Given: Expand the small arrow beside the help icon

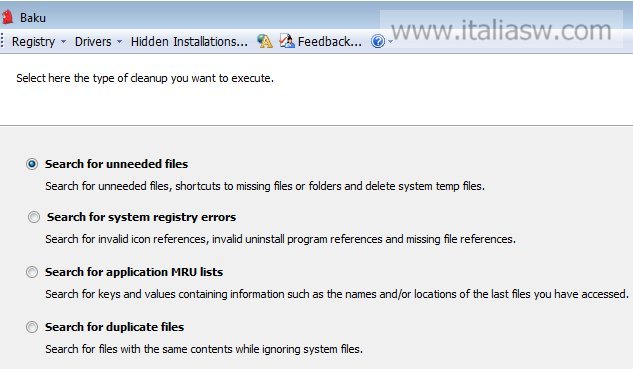Looking at the screenshot, I should point(390,41).
